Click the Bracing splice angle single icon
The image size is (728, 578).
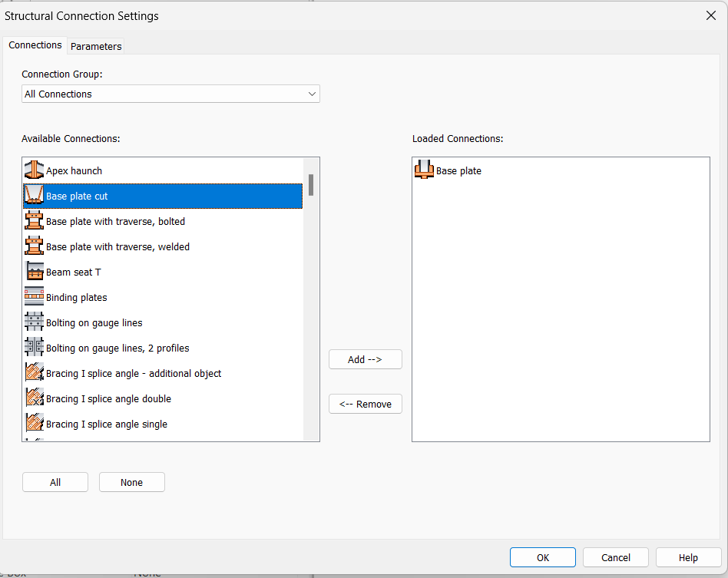(34, 424)
